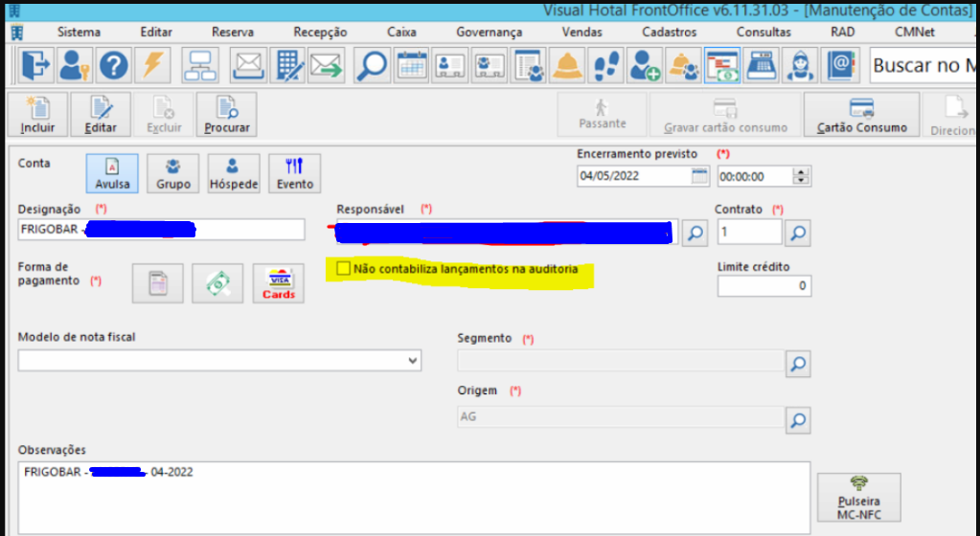Open the calendar grid toolbar icon
The height and width of the screenshot is (536, 980).
click(411, 65)
